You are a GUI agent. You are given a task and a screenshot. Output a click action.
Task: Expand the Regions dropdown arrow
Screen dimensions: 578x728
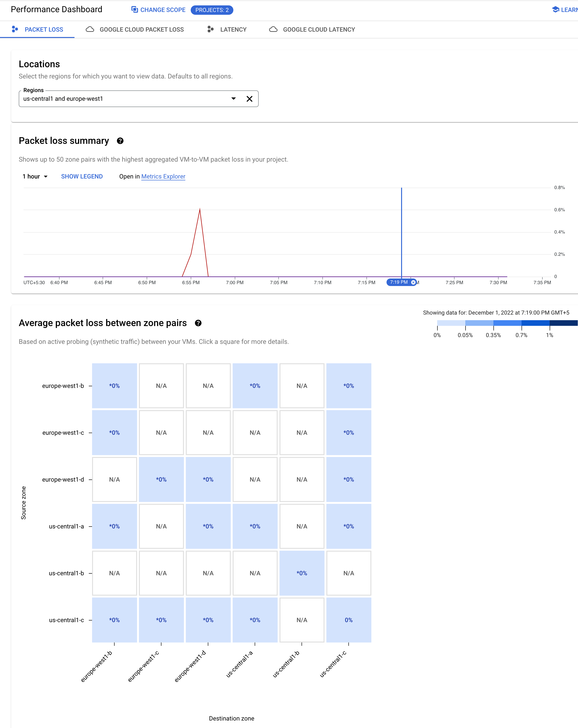(x=233, y=99)
